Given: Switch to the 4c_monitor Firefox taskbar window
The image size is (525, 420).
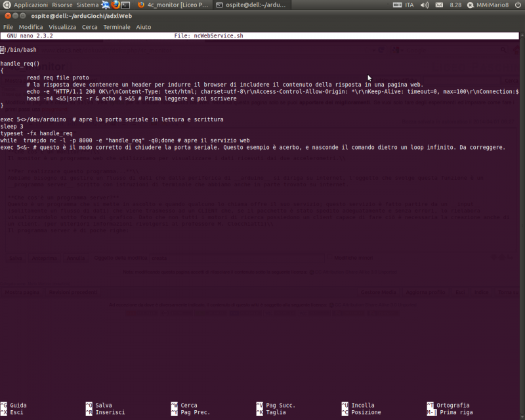Looking at the screenshot, I should point(173,5).
